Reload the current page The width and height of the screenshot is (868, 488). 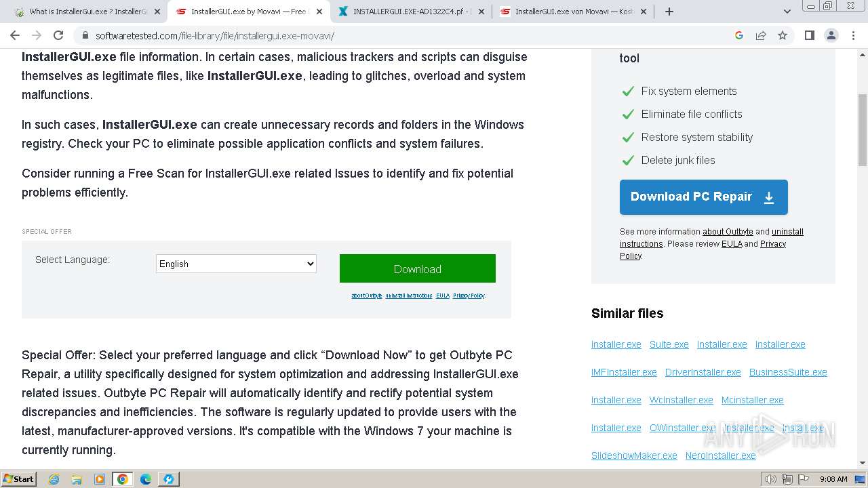[58, 35]
